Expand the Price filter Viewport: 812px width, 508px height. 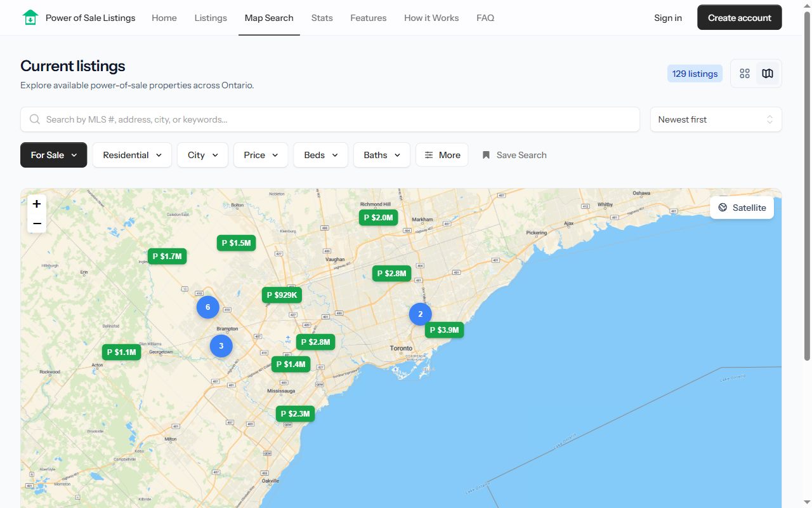[261, 155]
